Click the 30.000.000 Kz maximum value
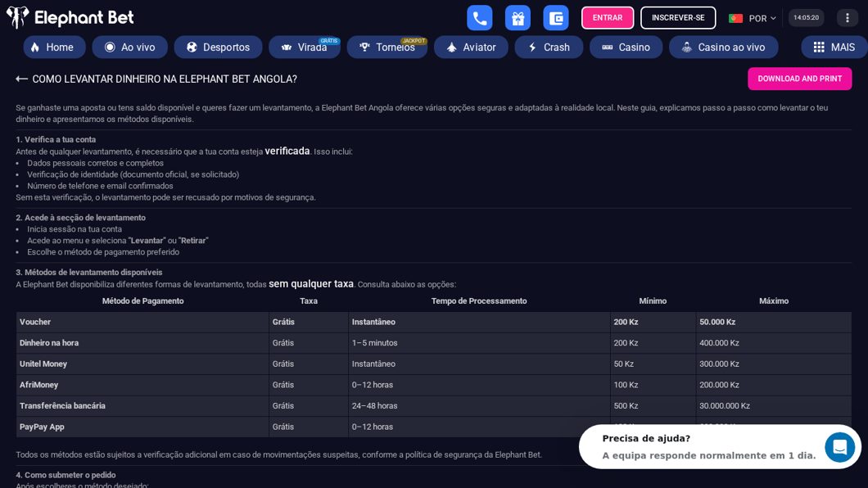Image resolution: width=868 pixels, height=488 pixels. coord(725,406)
